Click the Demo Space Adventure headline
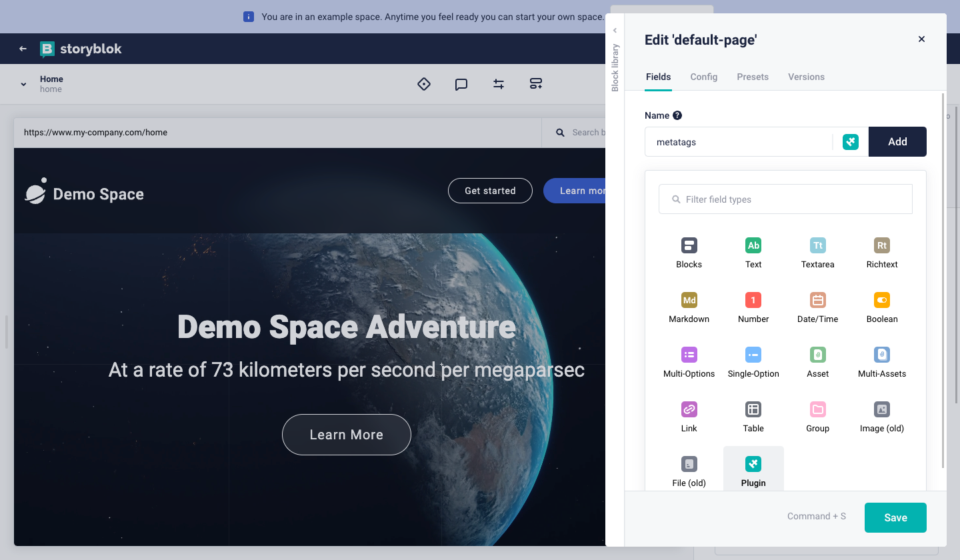This screenshot has height=560, width=960. click(x=347, y=327)
